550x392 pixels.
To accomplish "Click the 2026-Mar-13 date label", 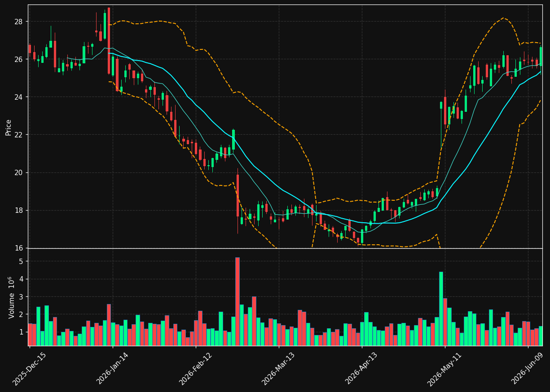I will [279, 369].
